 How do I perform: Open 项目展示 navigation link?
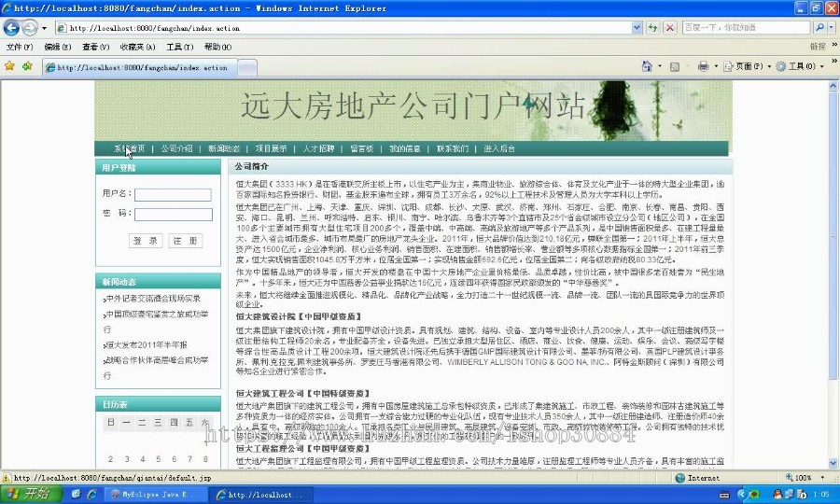(271, 149)
